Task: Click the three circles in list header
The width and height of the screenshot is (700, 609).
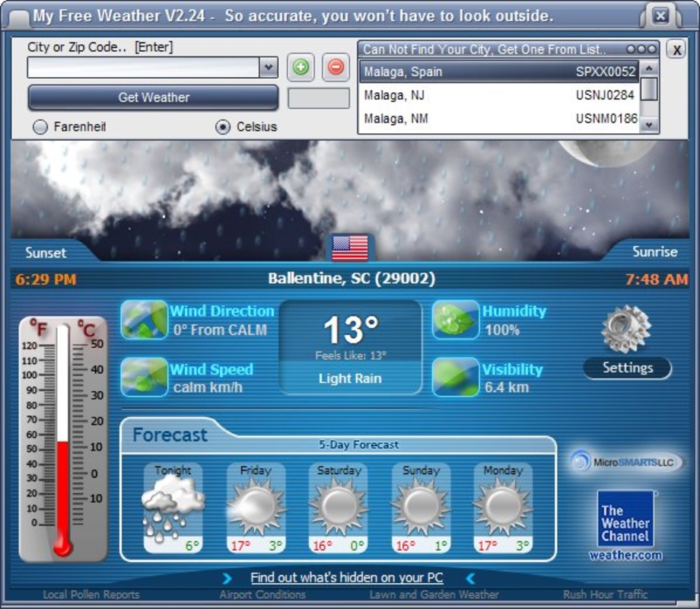Action: 641,49
